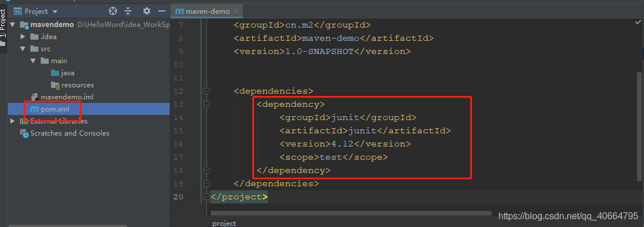Click the mavendemo module folder icon

24,25
